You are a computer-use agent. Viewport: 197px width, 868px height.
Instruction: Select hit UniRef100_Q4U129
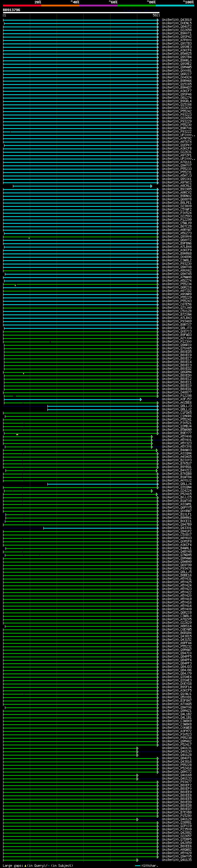[x=177, y=819]
